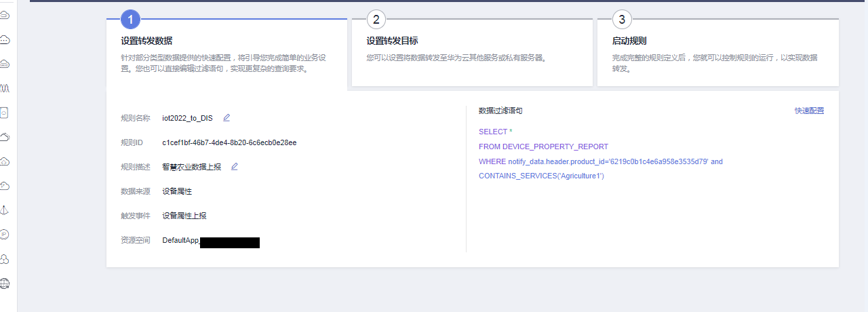Switch to step 2 设置转发目标

tap(472, 53)
